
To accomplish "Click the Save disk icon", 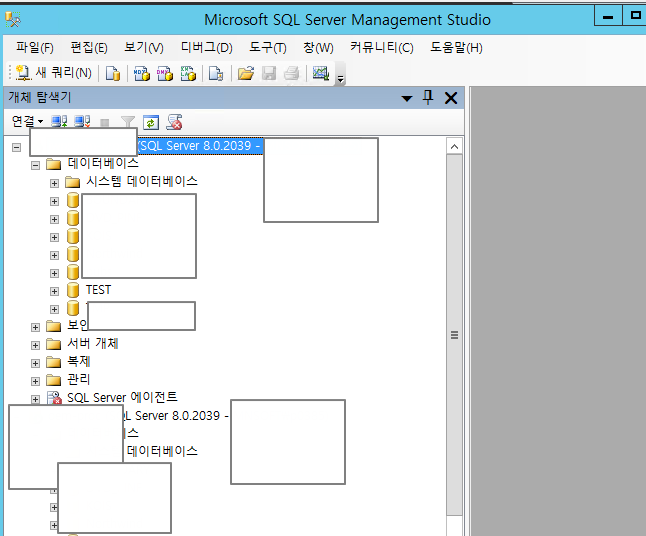I will tap(269, 73).
